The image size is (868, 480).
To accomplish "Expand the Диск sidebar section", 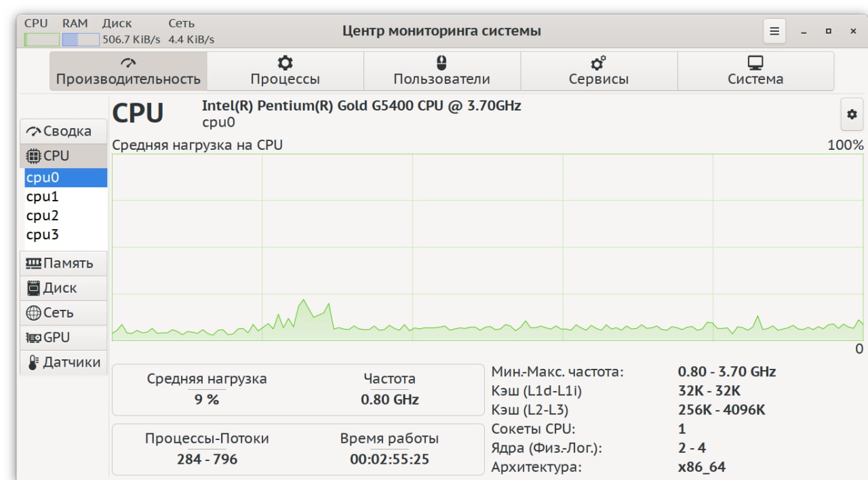I will [x=64, y=288].
